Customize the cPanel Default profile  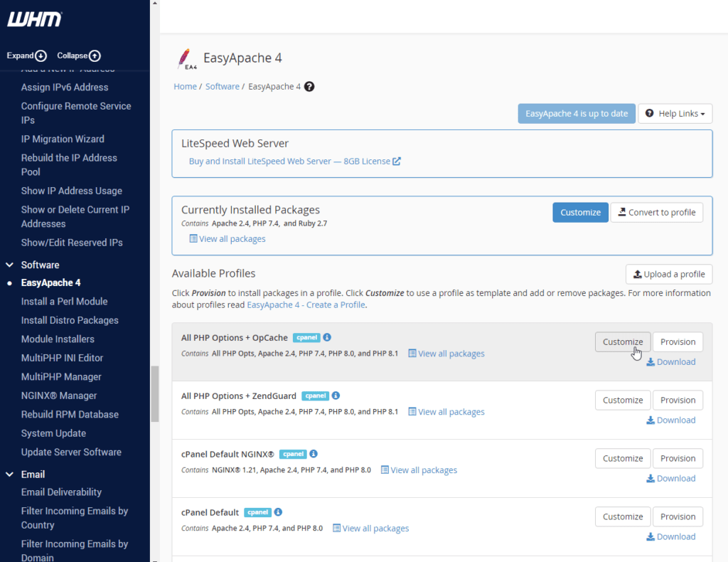(623, 517)
